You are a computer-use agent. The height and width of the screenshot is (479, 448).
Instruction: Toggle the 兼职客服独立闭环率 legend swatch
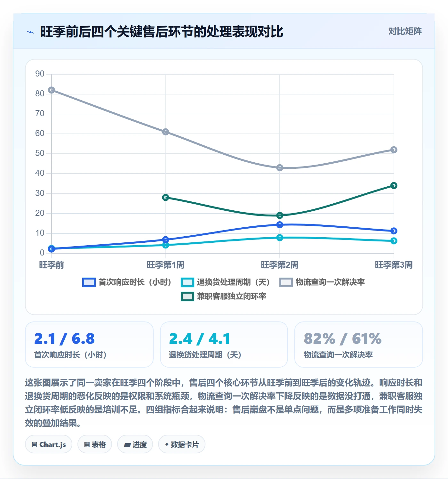tap(188, 296)
